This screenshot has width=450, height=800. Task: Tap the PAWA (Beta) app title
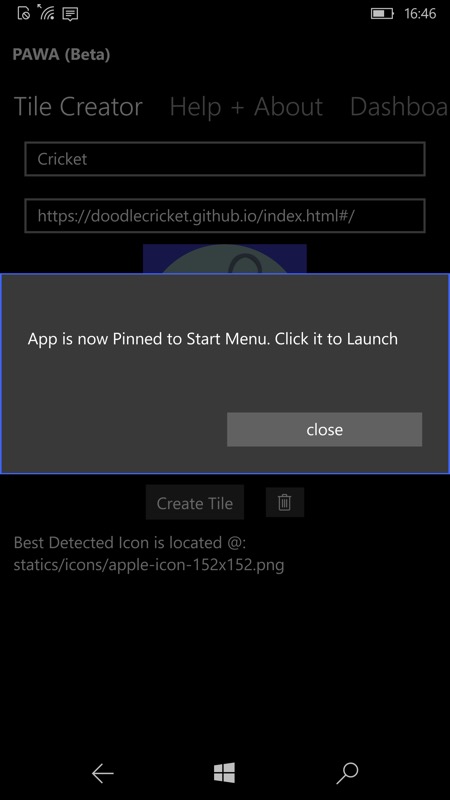(61, 55)
